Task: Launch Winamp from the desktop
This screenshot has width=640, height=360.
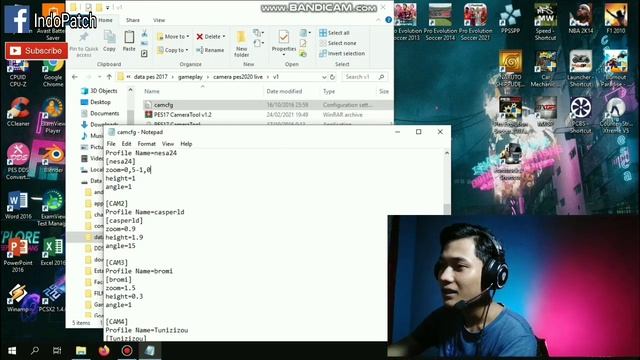Action: click(18, 298)
